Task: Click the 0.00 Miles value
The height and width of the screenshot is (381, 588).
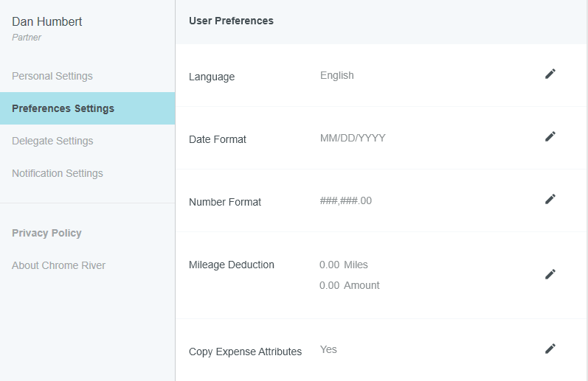Action: tap(344, 265)
